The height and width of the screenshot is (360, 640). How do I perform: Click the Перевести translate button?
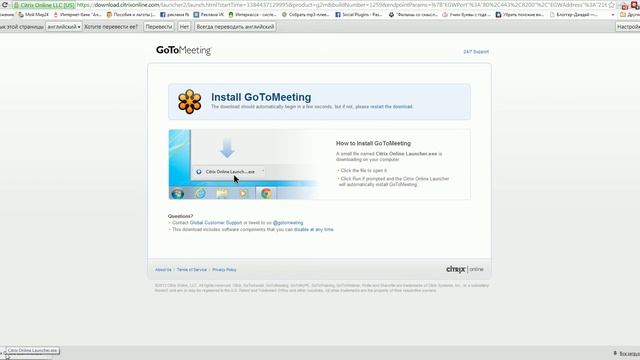click(x=159, y=27)
